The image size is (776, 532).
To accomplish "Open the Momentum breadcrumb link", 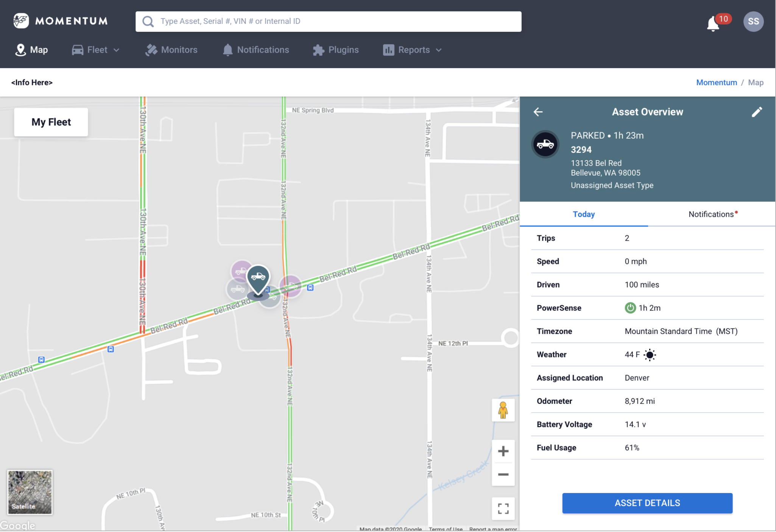I will 716,82.
